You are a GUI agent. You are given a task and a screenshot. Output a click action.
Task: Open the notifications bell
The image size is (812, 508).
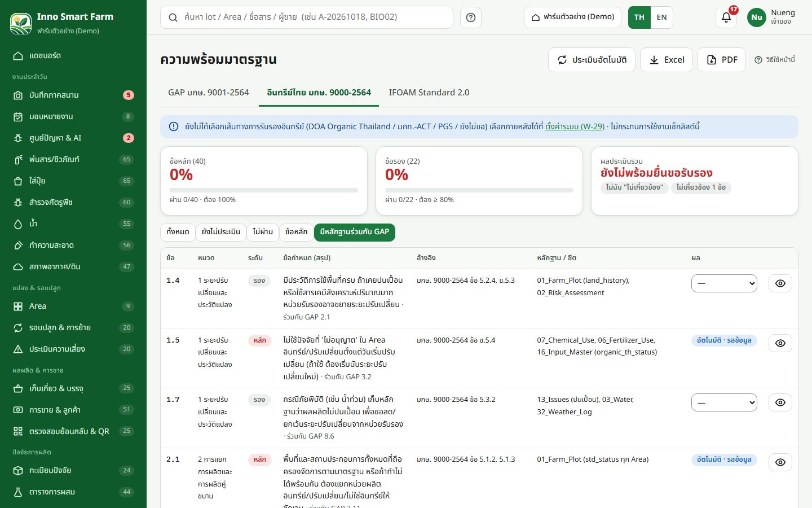click(x=726, y=17)
